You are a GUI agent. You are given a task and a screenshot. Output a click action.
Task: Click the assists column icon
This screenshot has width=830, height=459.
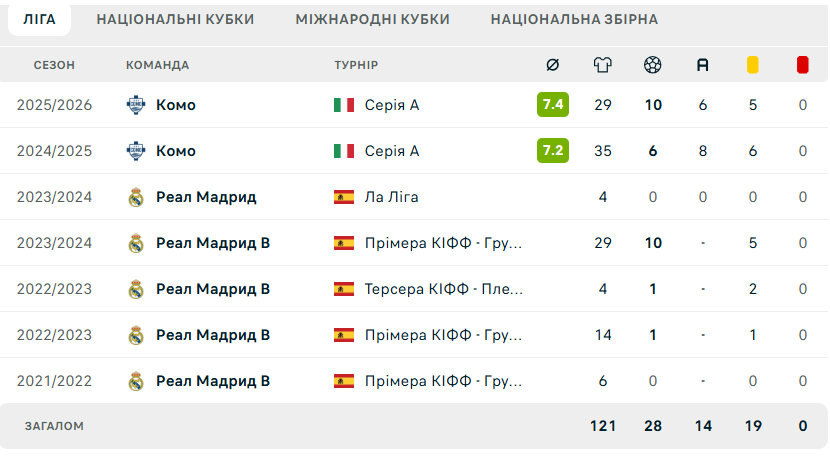click(702, 65)
